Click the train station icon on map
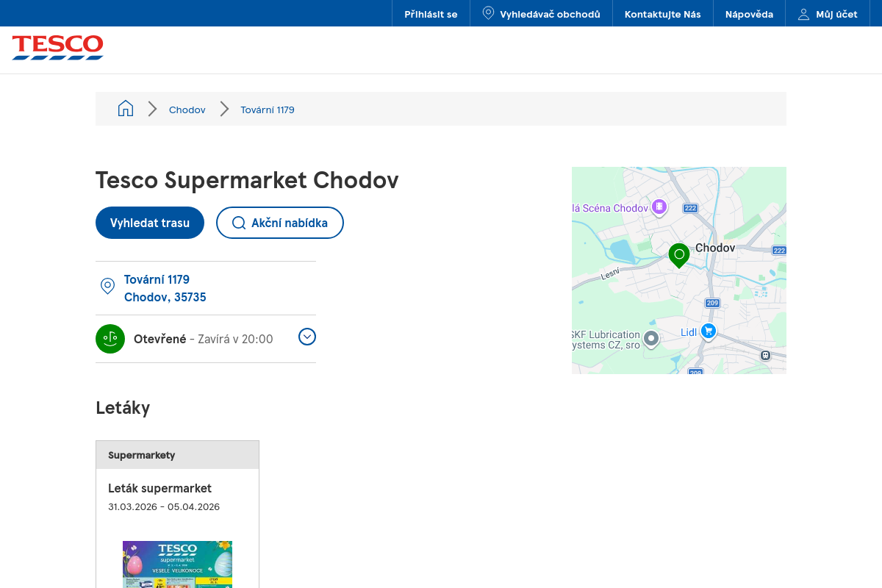Image resolution: width=882 pixels, height=588 pixels. tap(765, 355)
